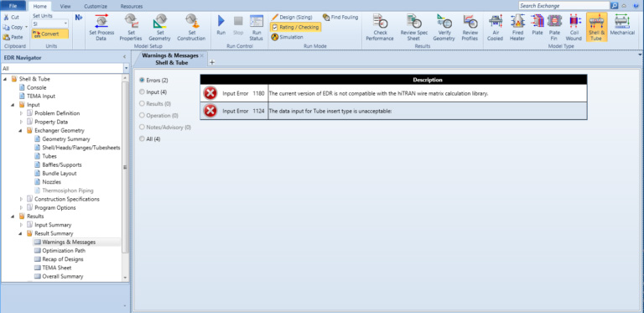The height and width of the screenshot is (313, 644).
Task: Select Plate Fin model type
Action: tap(554, 27)
